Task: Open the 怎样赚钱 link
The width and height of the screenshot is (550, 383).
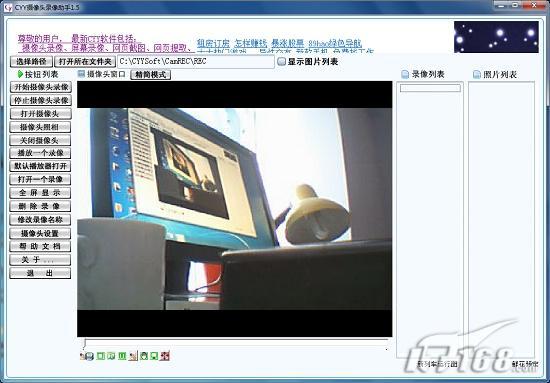Action: pyautogui.click(x=251, y=43)
